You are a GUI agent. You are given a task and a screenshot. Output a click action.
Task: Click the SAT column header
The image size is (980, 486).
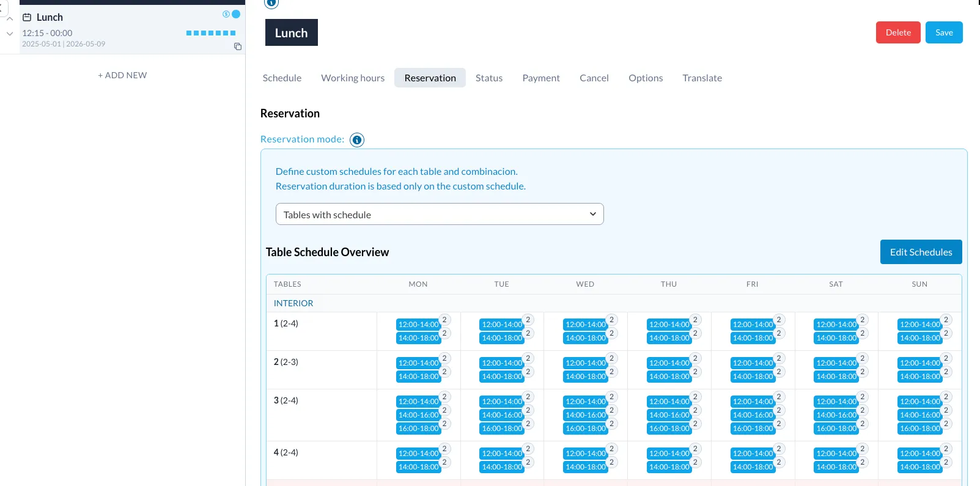(x=836, y=284)
